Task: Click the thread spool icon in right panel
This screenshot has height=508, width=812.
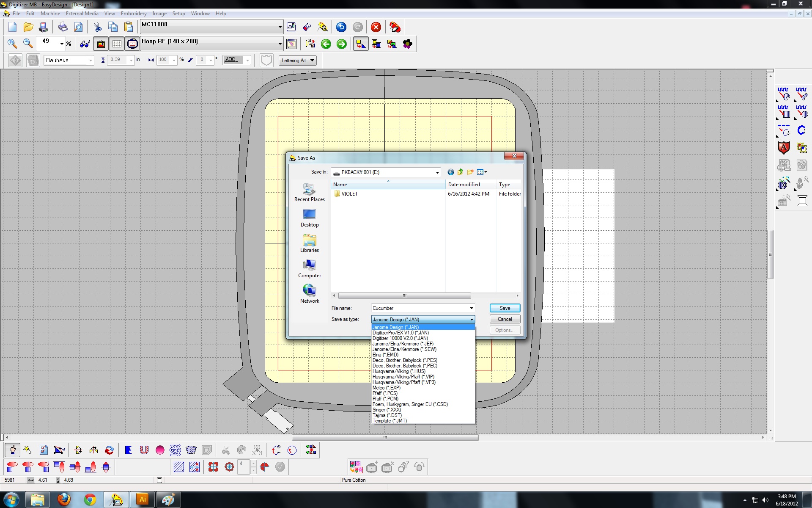Action: tap(802, 201)
